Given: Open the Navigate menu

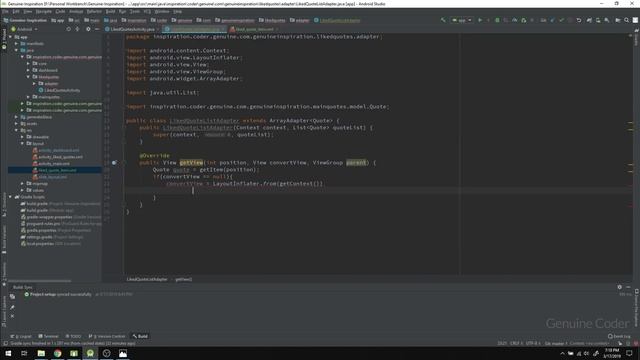Looking at the screenshot, I should pos(44,11).
